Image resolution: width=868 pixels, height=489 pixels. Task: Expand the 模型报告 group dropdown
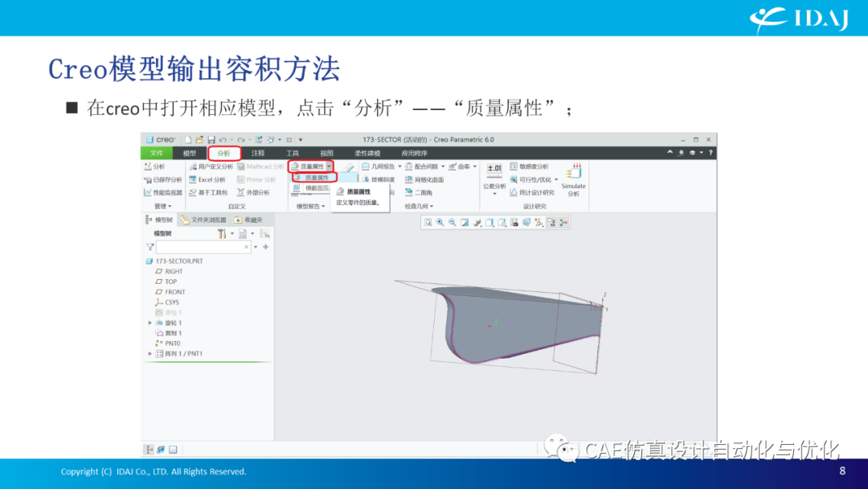(310, 206)
